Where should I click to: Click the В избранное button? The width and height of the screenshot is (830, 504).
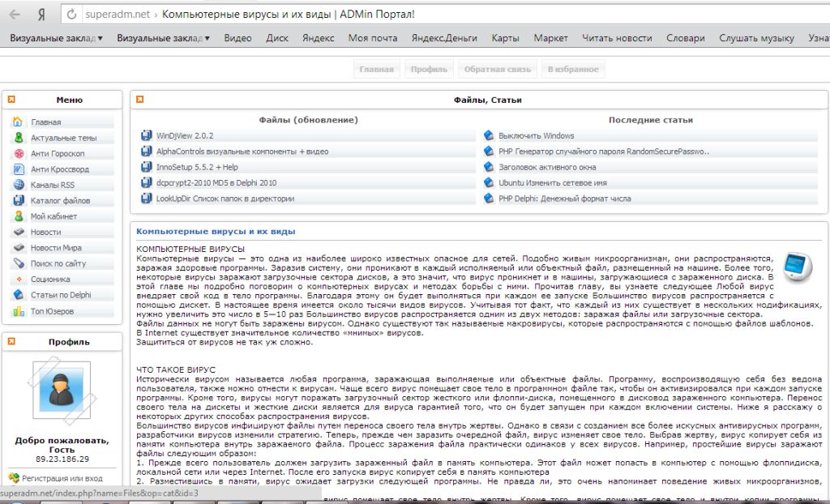573,70
